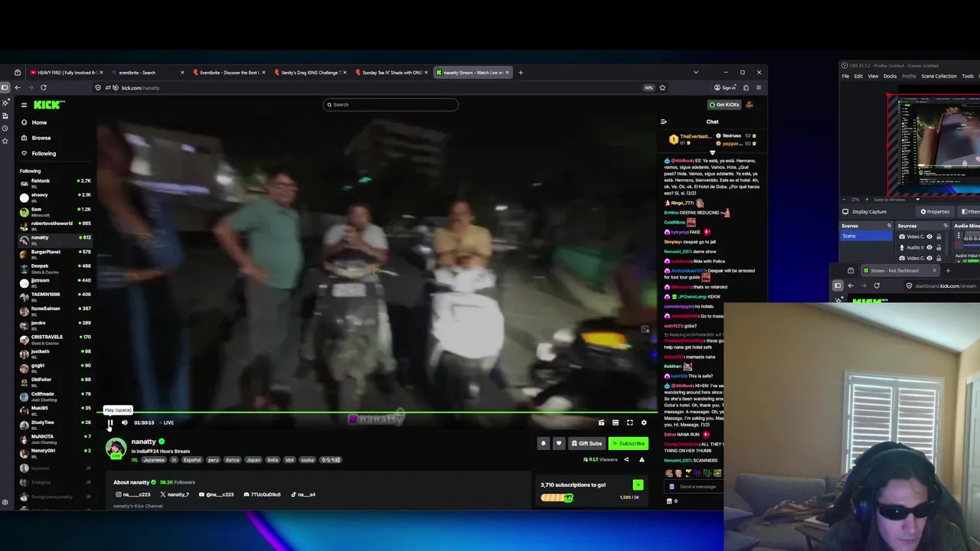Screen dimensions: 980x551
Task: Pause the nanatty stream video
Action: pyautogui.click(x=110, y=422)
